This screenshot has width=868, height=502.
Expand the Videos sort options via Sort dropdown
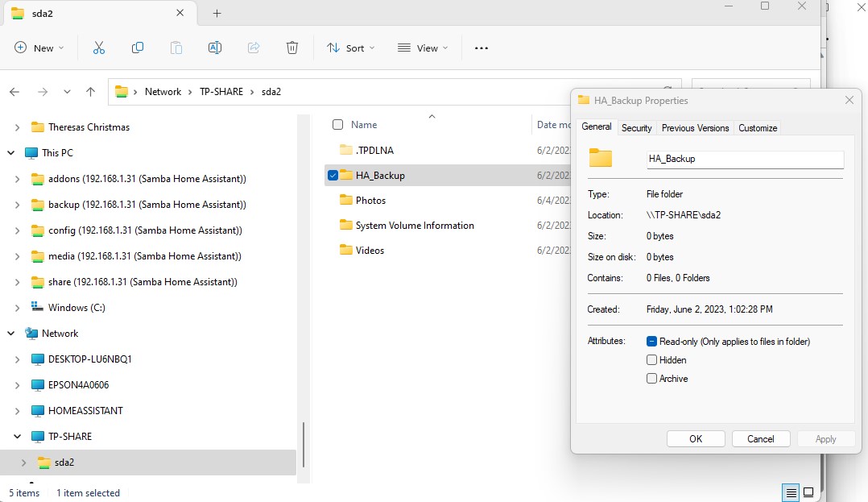point(350,48)
